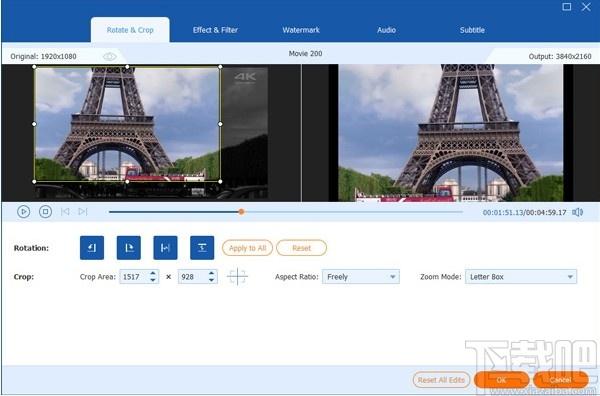Go to previous frame
Viewport: 600px width, 396px height.
[65, 212]
